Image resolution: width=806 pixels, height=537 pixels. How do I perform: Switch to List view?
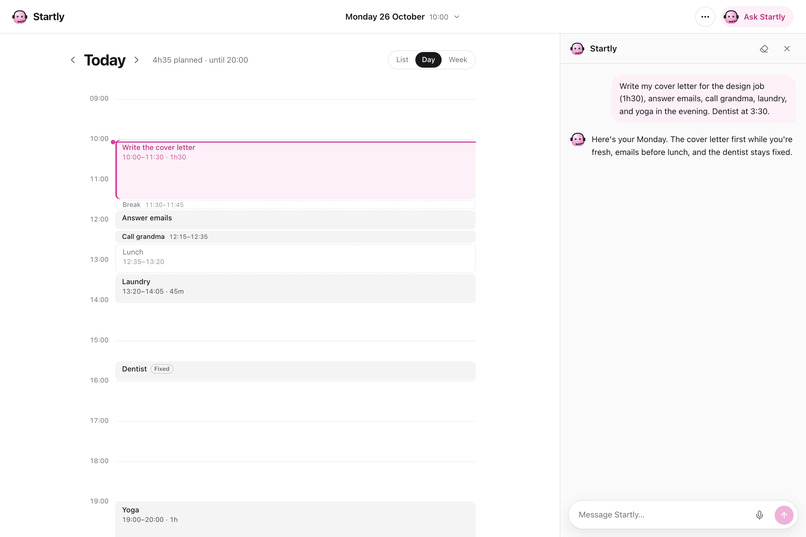[x=402, y=60]
